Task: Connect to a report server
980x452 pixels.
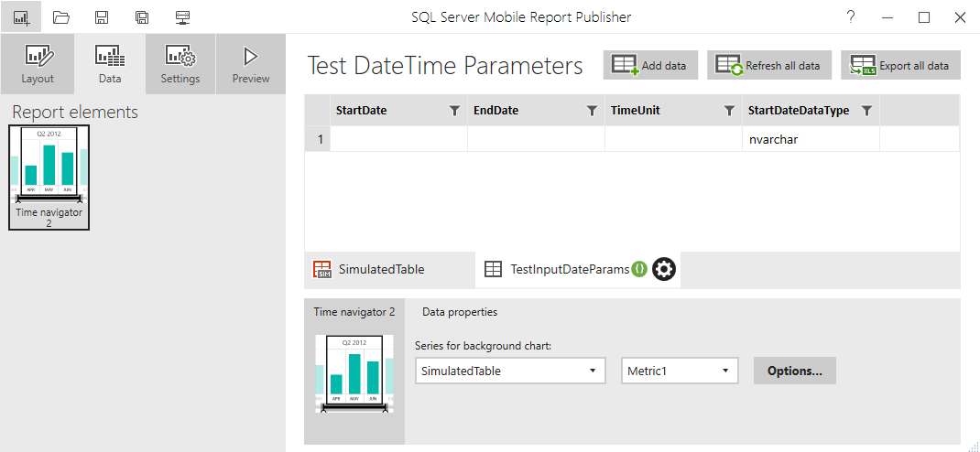Action: 182,17
